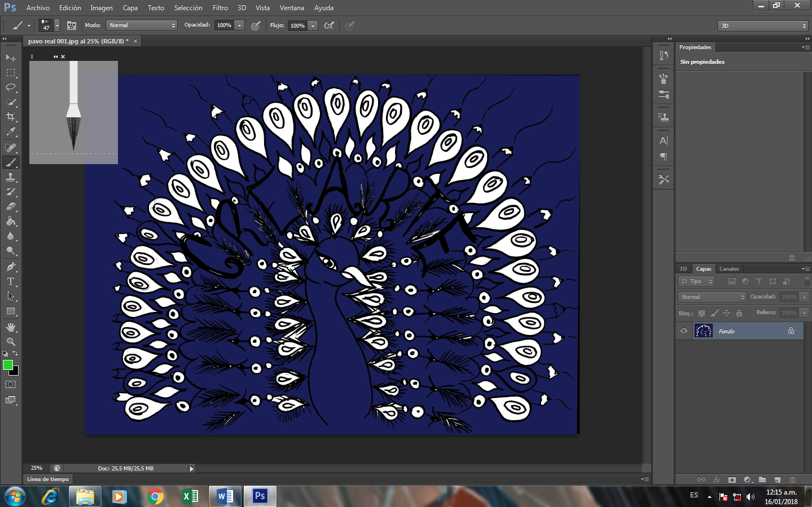This screenshot has height=507, width=812.
Task: Select the Rectangular Marquee tool
Action: click(x=11, y=73)
